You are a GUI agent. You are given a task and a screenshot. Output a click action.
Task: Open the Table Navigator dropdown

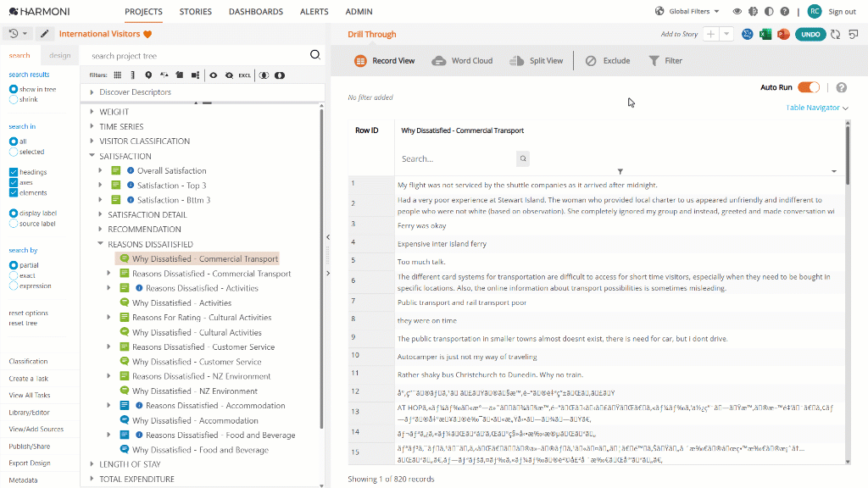tap(817, 108)
